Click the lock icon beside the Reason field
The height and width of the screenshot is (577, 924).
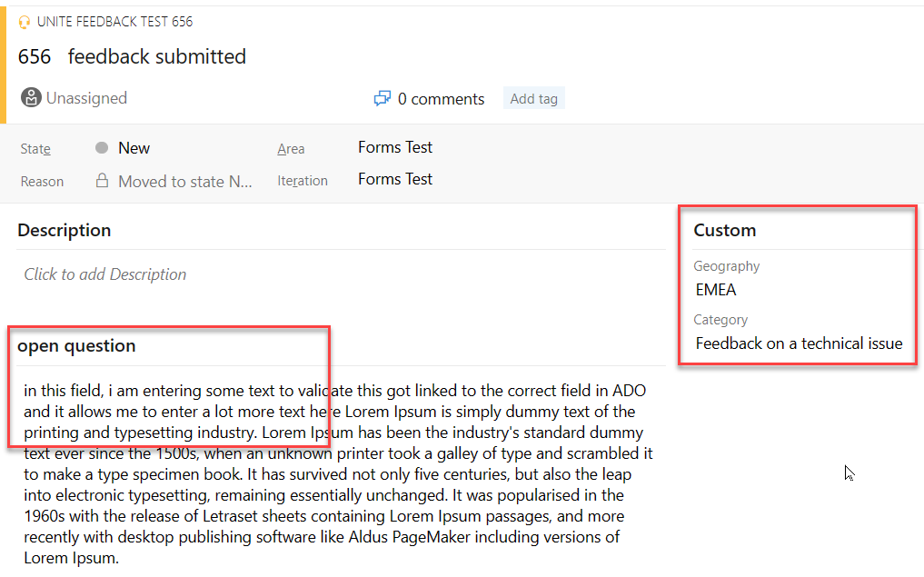101,181
